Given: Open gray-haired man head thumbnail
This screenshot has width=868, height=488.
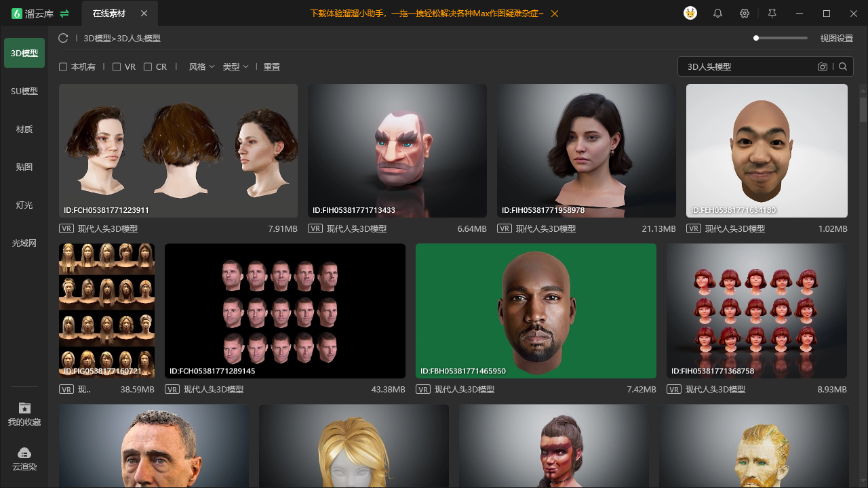Looking at the screenshot, I should (x=154, y=446).
